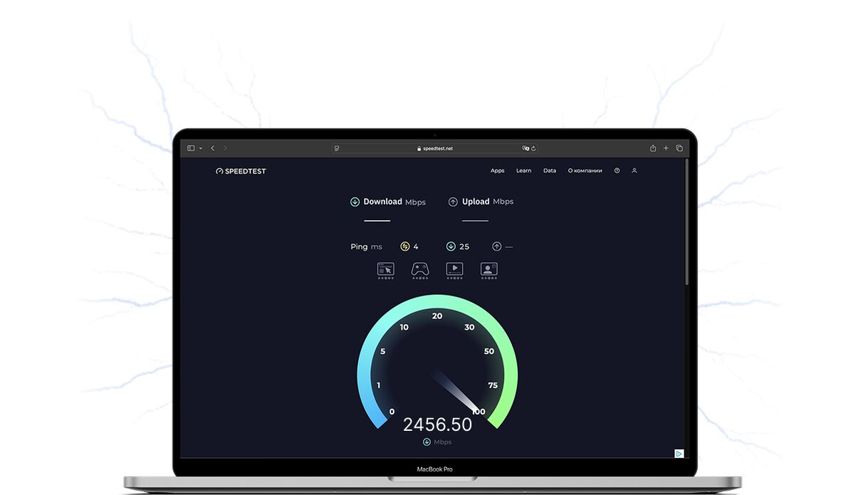The height and width of the screenshot is (495, 868).
Task: Click the gaming controller score icon
Action: coord(420,269)
